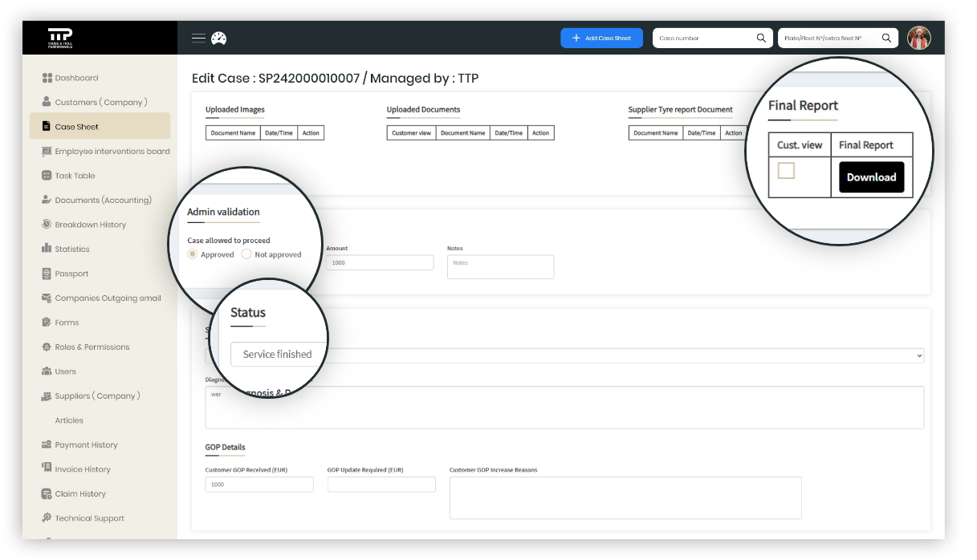
Task: Open Suppliers (Company) in the sidebar
Action: tap(97, 396)
